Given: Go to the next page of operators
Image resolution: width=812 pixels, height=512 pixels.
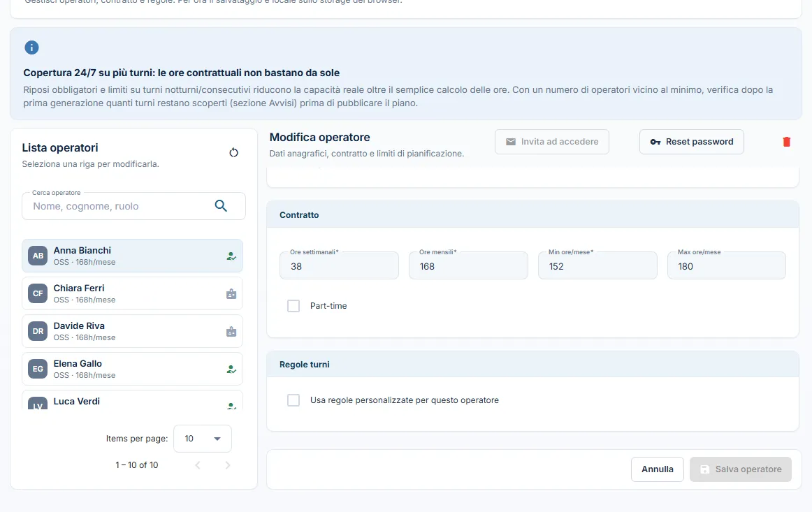Looking at the screenshot, I should click(228, 465).
